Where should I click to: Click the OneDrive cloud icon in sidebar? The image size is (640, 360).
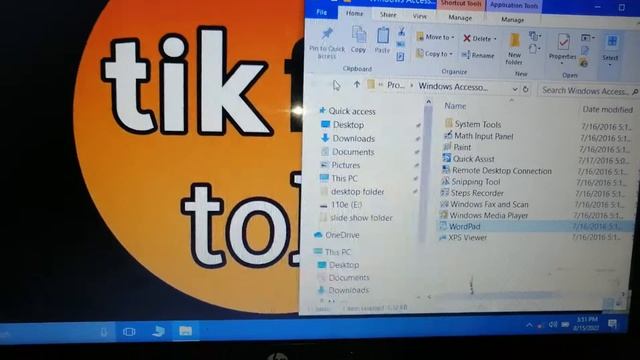tap(318, 235)
